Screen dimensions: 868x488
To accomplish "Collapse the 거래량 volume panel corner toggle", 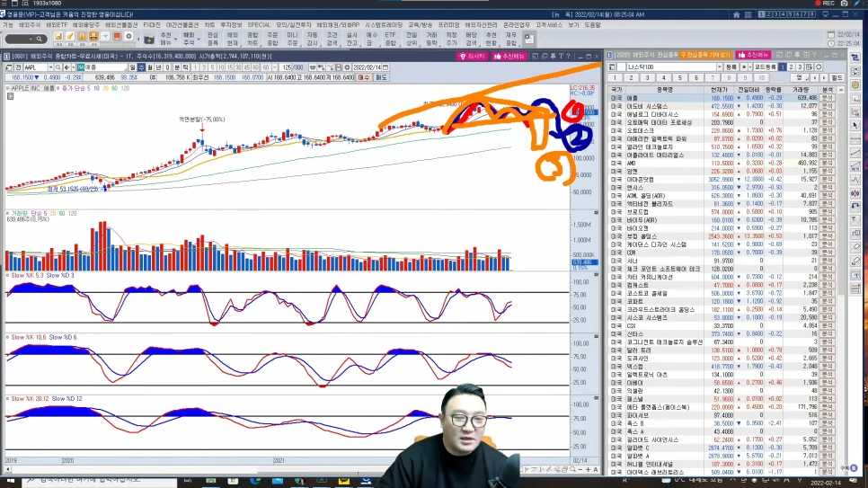I will pyautogui.click(x=597, y=213).
